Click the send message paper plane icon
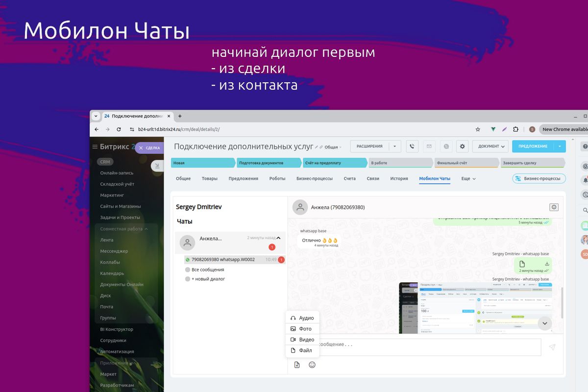Viewport: 588px width, 392px height. [552, 347]
